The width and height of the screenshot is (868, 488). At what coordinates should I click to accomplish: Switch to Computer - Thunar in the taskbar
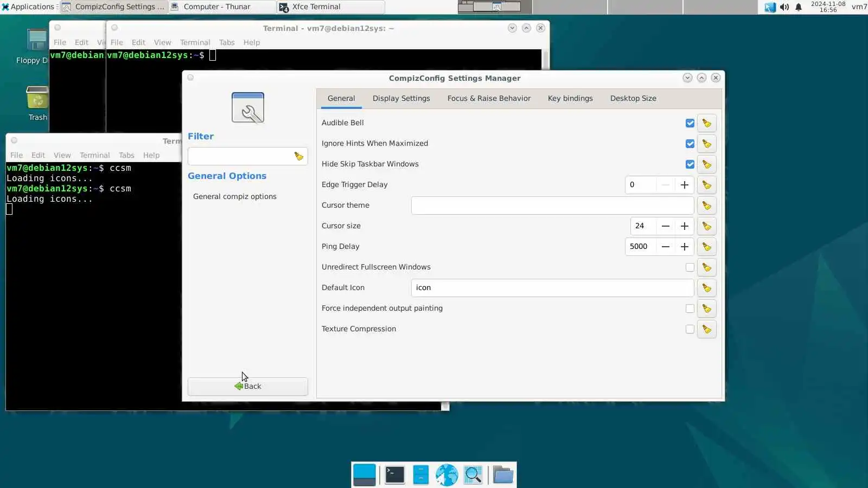(222, 7)
